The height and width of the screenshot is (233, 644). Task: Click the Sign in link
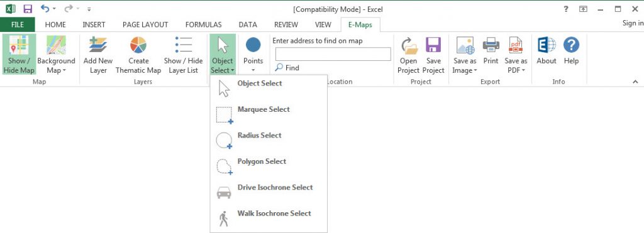(x=633, y=23)
